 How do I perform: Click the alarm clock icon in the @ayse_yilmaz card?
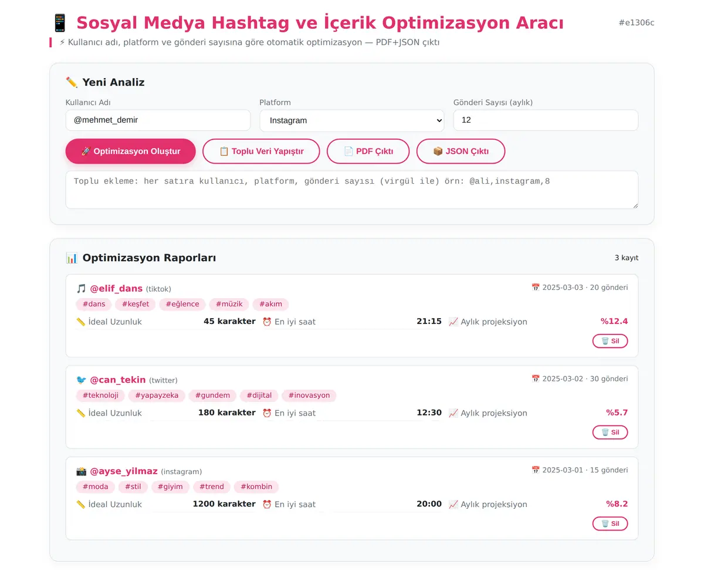click(267, 504)
